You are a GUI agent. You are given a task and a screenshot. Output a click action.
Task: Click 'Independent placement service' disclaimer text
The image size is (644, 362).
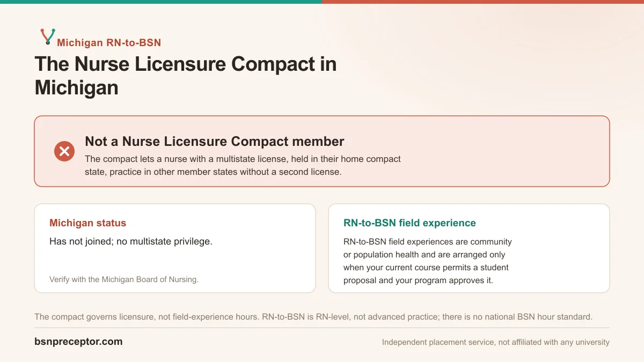(496, 342)
